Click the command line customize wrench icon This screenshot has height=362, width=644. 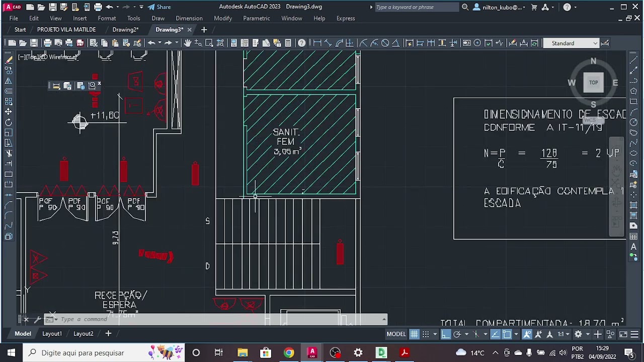point(38,319)
